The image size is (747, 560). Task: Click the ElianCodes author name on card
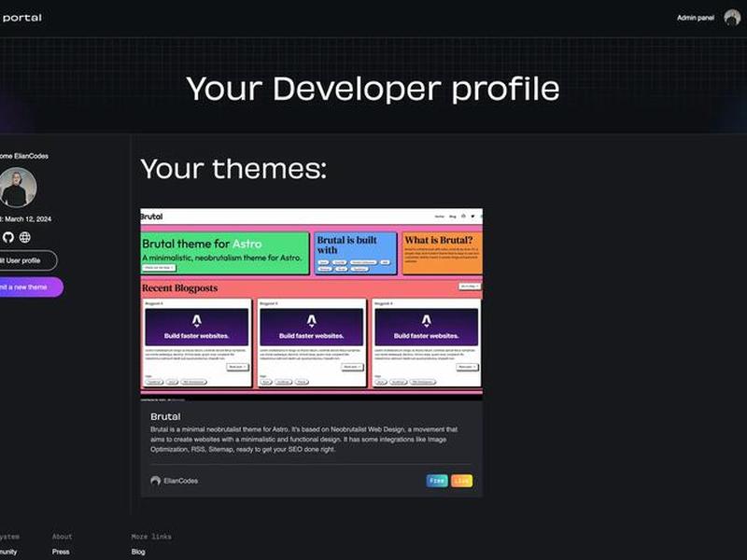point(180,481)
